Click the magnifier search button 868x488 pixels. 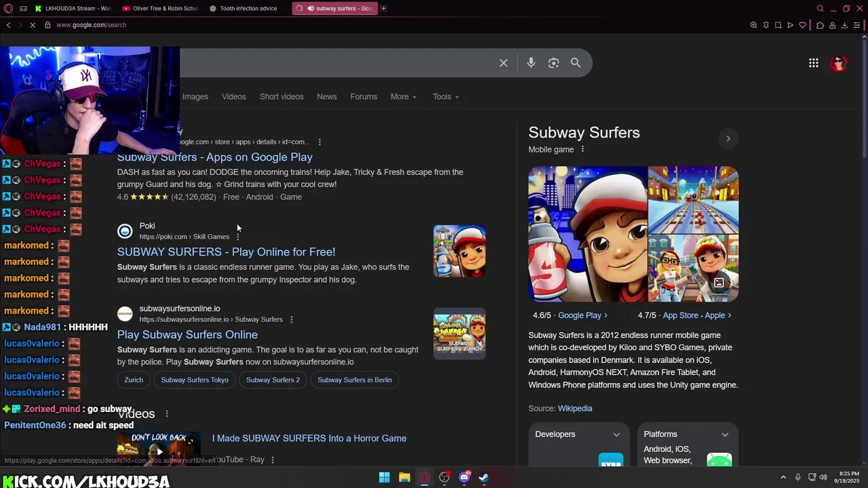coord(576,63)
